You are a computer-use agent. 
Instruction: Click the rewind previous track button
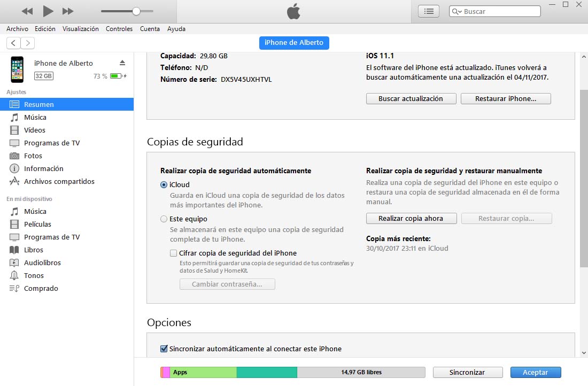tap(27, 11)
